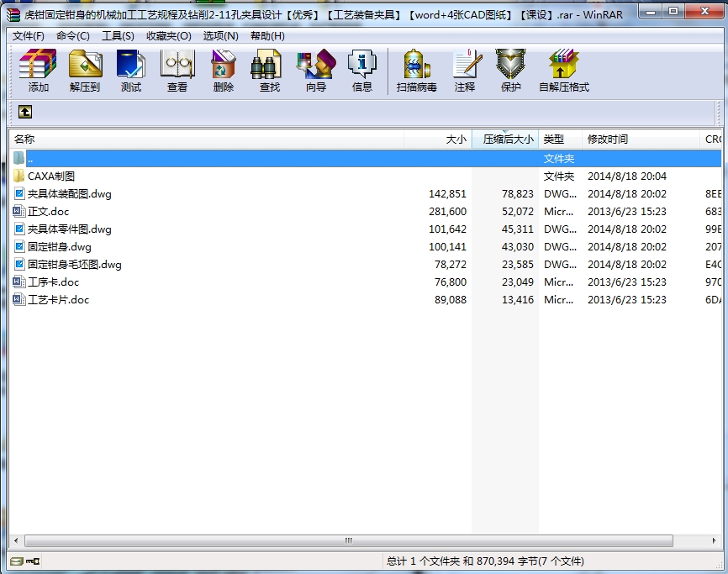Image resolution: width=728 pixels, height=574 pixels.
Task: Click the scrollbar right arrow
Action: [x=714, y=540]
